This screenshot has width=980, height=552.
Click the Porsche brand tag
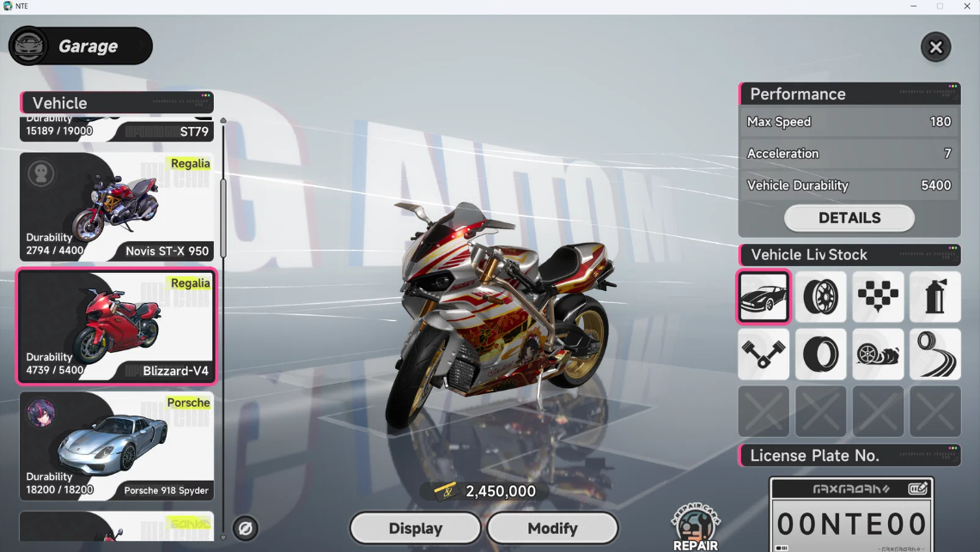tap(188, 403)
